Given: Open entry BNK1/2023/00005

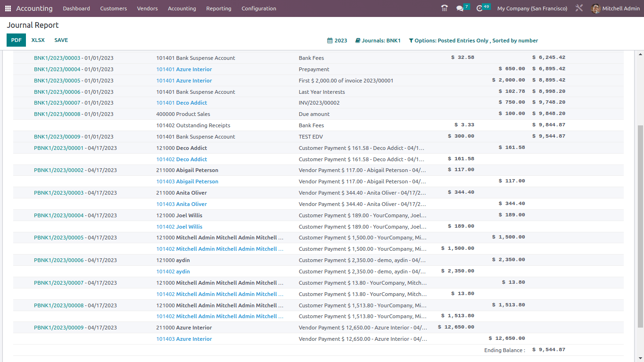Looking at the screenshot, I should coord(57,81).
